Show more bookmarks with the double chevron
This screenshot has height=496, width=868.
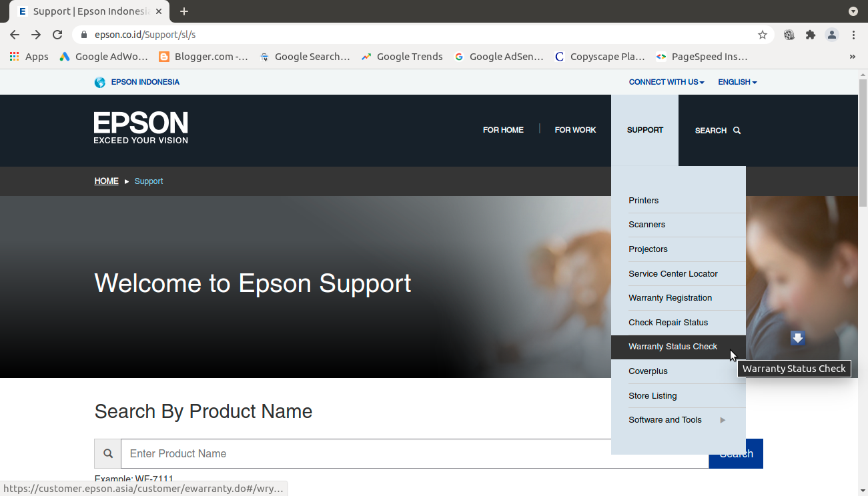pyautogui.click(x=852, y=57)
